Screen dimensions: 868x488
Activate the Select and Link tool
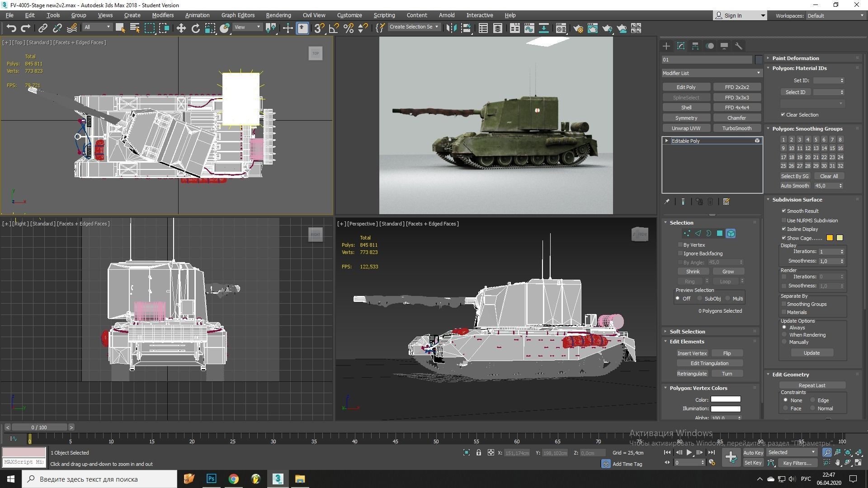[x=42, y=28]
